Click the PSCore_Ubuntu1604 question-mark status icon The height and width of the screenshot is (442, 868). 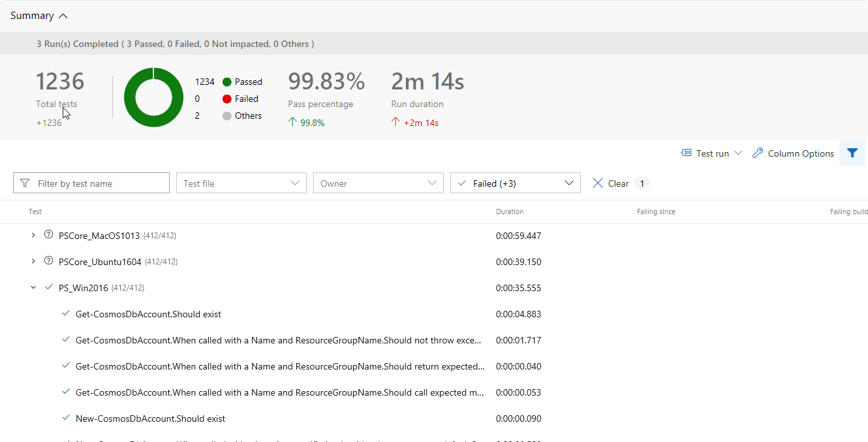[x=48, y=261]
